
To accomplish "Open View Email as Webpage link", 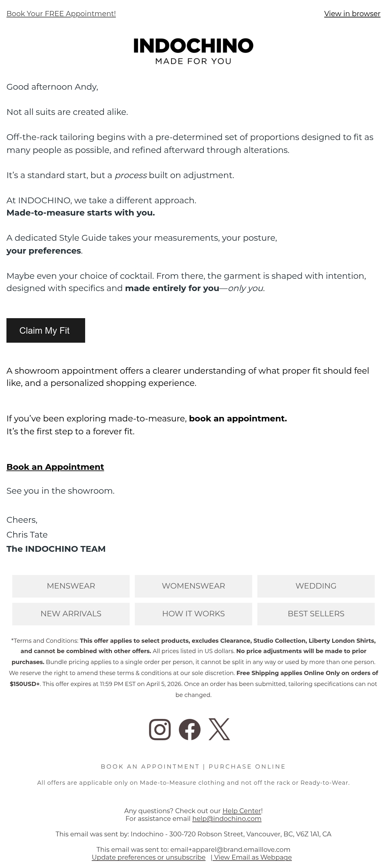I will tap(252, 857).
